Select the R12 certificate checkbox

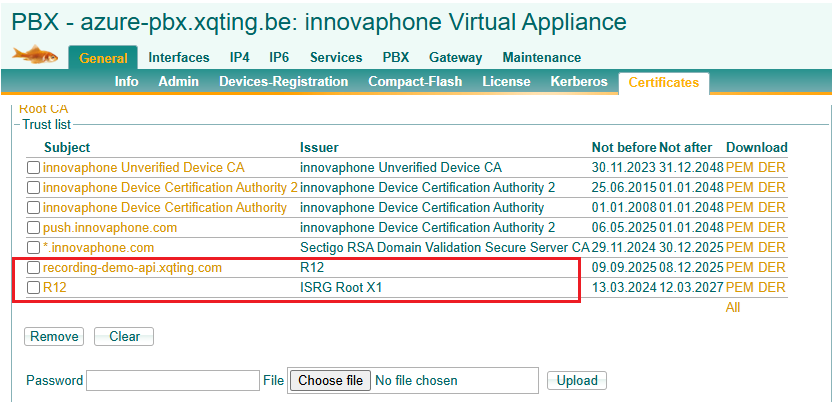34,288
